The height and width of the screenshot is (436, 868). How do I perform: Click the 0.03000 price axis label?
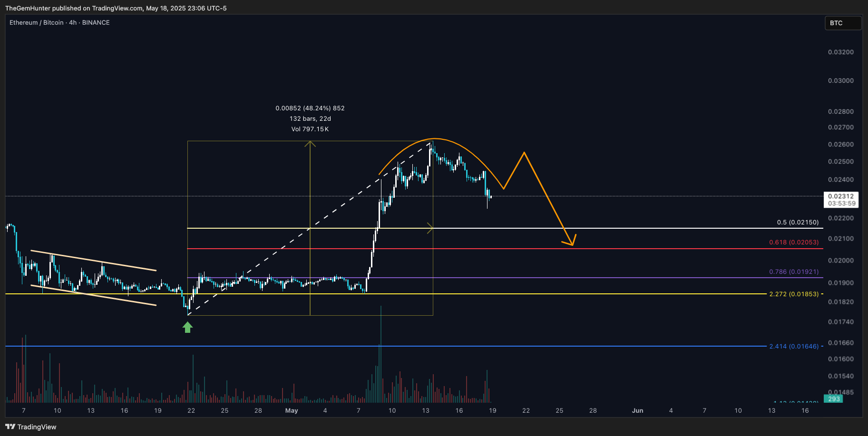841,80
